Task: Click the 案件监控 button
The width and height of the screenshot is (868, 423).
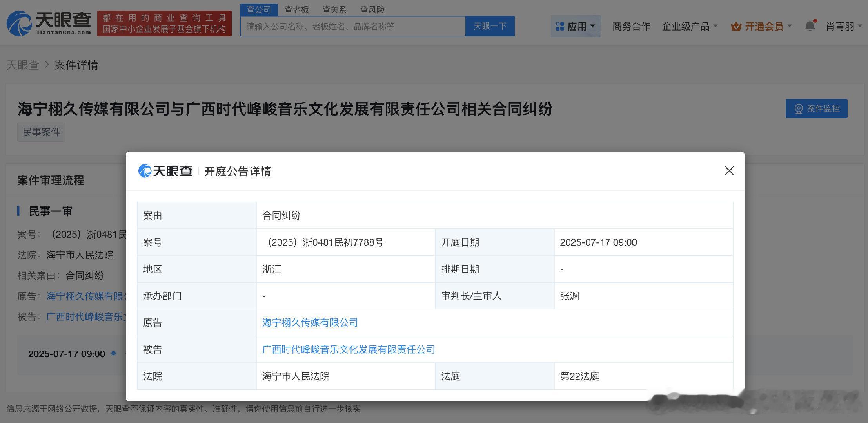Action: 816,108
